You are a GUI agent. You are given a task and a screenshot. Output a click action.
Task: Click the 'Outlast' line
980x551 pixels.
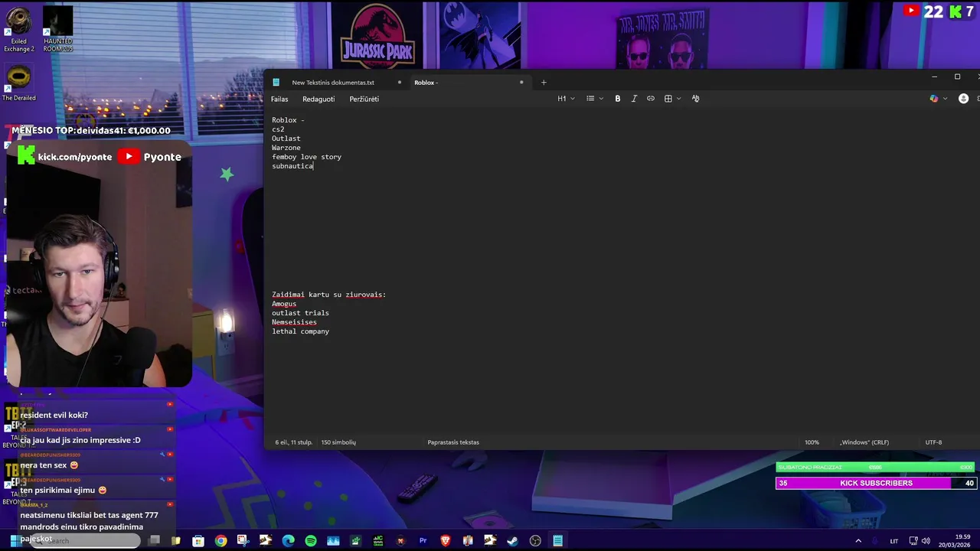pyautogui.click(x=286, y=139)
